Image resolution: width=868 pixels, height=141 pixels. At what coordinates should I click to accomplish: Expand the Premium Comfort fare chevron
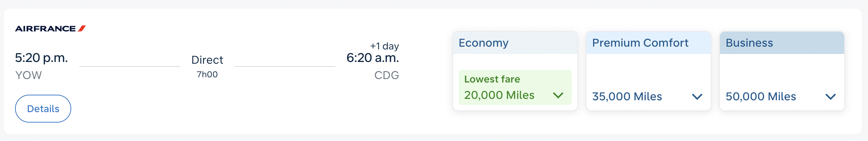(x=697, y=96)
